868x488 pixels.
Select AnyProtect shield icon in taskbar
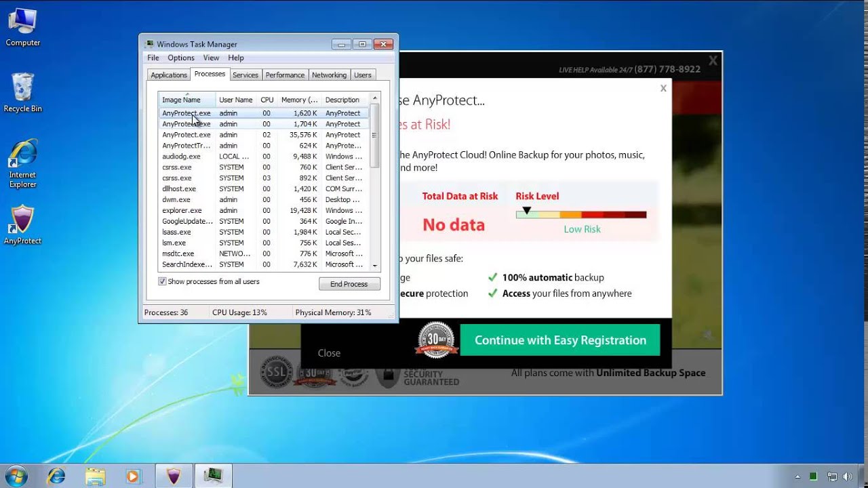click(x=174, y=476)
